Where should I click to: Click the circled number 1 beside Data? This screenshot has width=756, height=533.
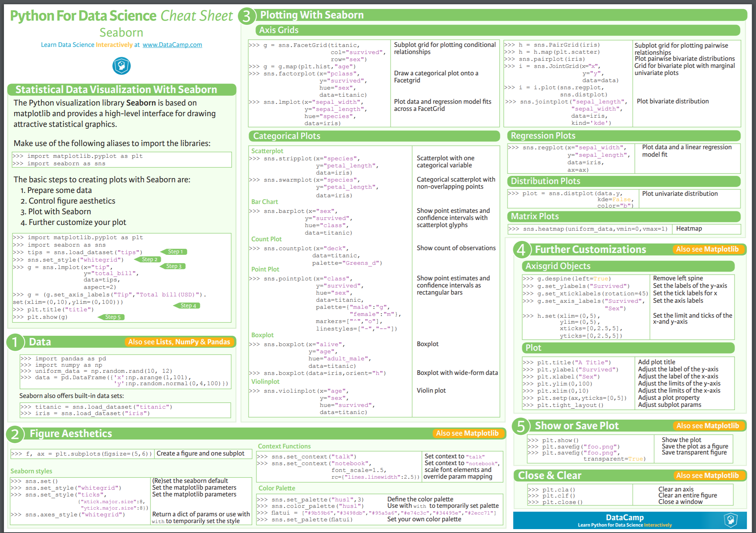click(x=15, y=342)
